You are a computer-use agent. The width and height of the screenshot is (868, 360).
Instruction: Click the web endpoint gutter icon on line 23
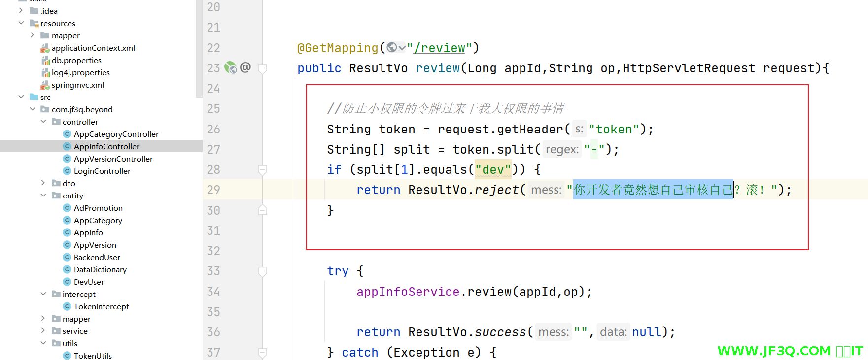pyautogui.click(x=230, y=67)
